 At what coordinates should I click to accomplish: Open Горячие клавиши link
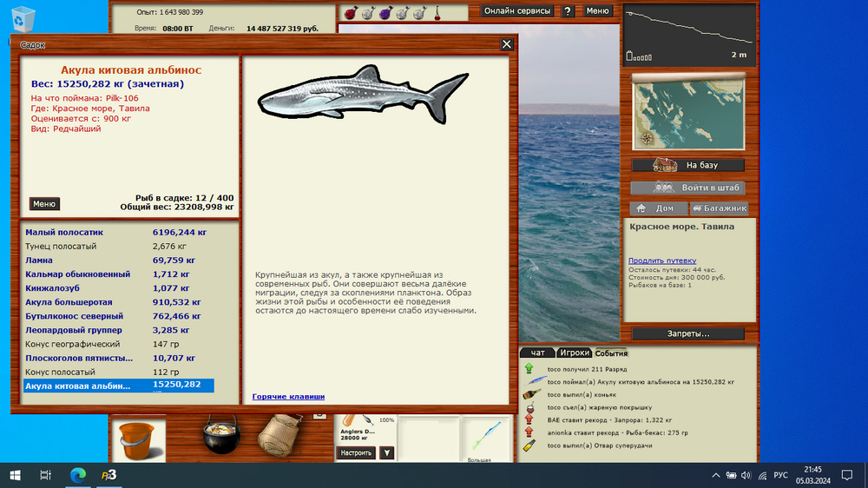[x=288, y=397]
